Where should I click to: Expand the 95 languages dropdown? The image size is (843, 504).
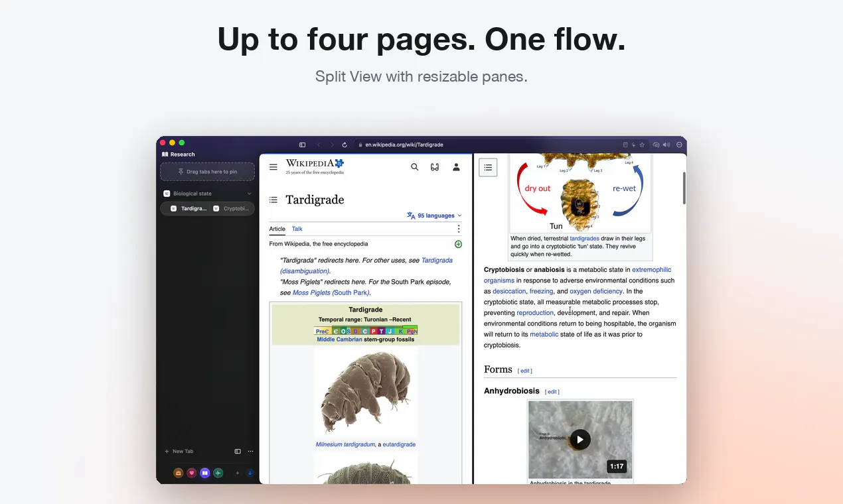[434, 216]
